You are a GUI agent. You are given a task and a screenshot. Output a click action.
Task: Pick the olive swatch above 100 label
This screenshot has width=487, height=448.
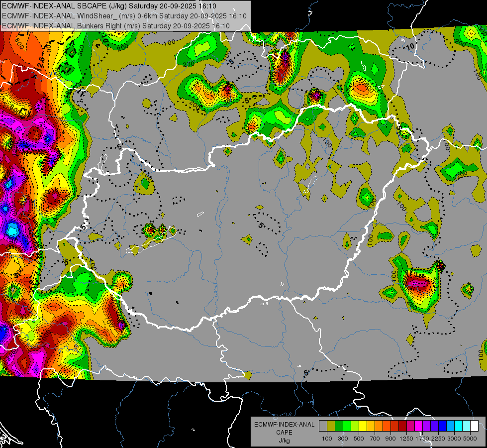click(331, 426)
